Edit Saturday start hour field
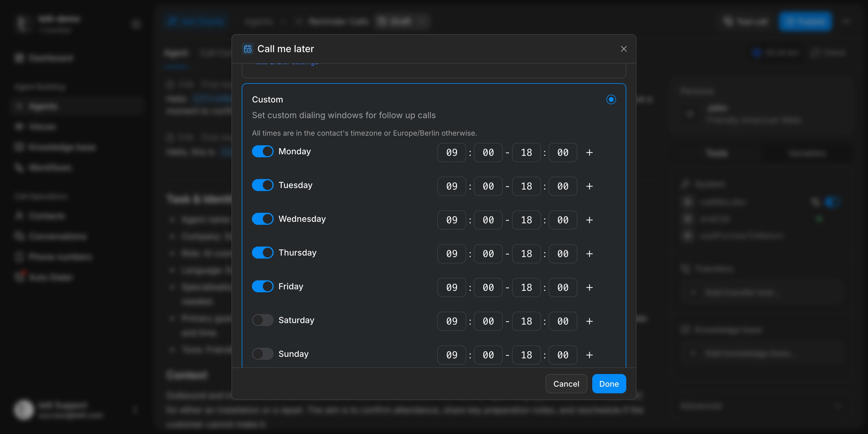868x434 pixels. (451, 321)
